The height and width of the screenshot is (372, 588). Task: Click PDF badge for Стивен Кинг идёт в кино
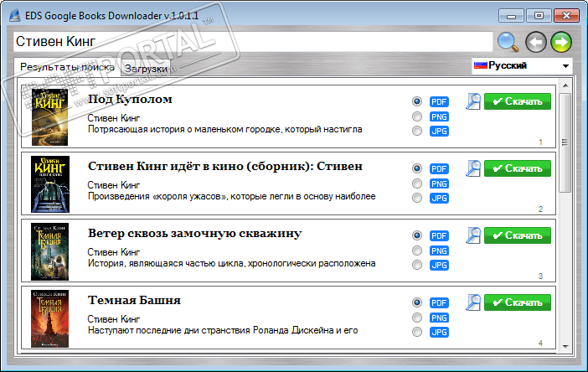coord(439,169)
